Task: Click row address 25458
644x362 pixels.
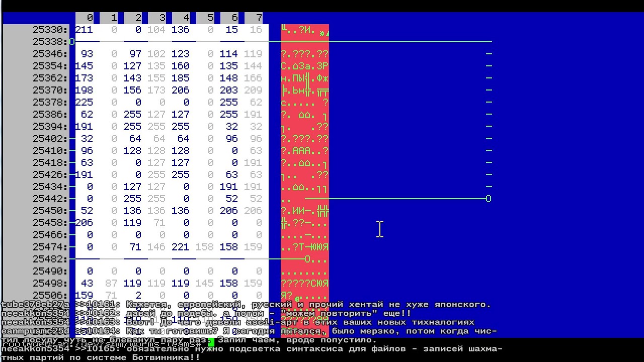Action: point(50,223)
